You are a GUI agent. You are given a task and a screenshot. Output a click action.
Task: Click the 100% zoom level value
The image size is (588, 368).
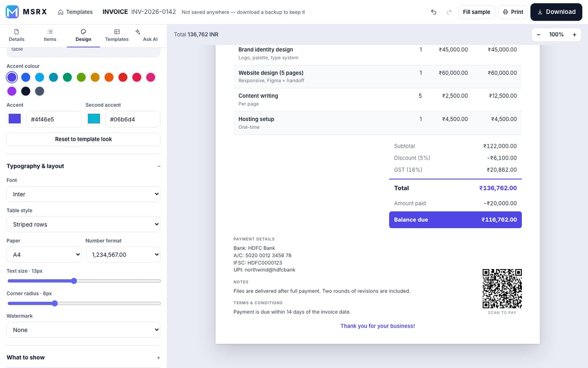(556, 34)
